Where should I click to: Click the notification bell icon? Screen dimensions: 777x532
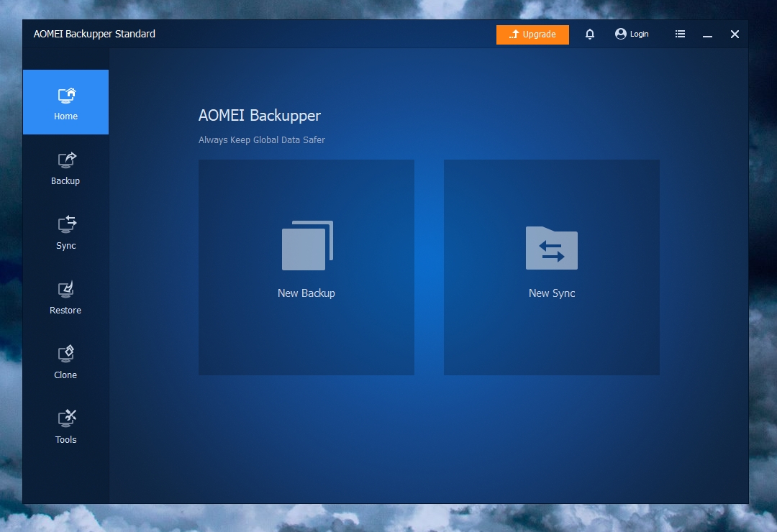click(590, 35)
